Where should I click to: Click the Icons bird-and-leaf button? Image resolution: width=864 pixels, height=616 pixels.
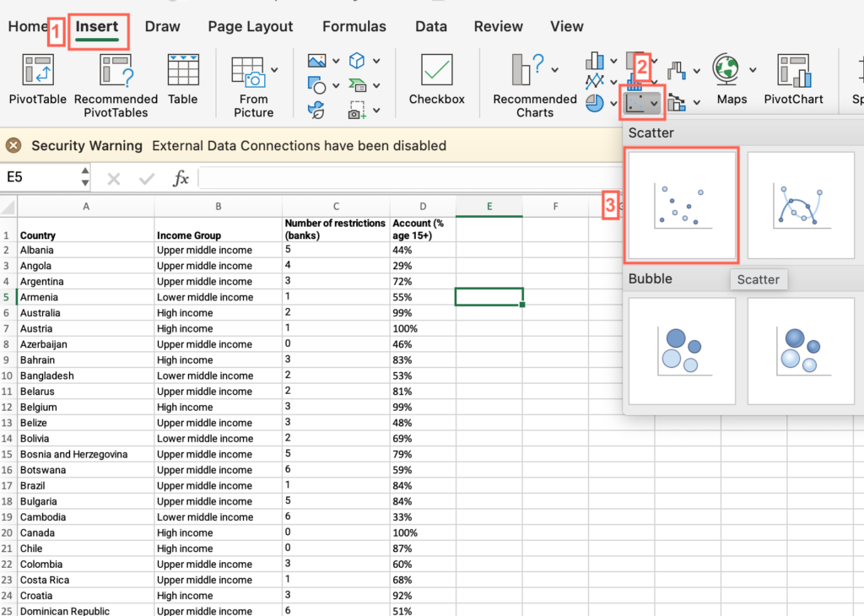click(x=316, y=111)
